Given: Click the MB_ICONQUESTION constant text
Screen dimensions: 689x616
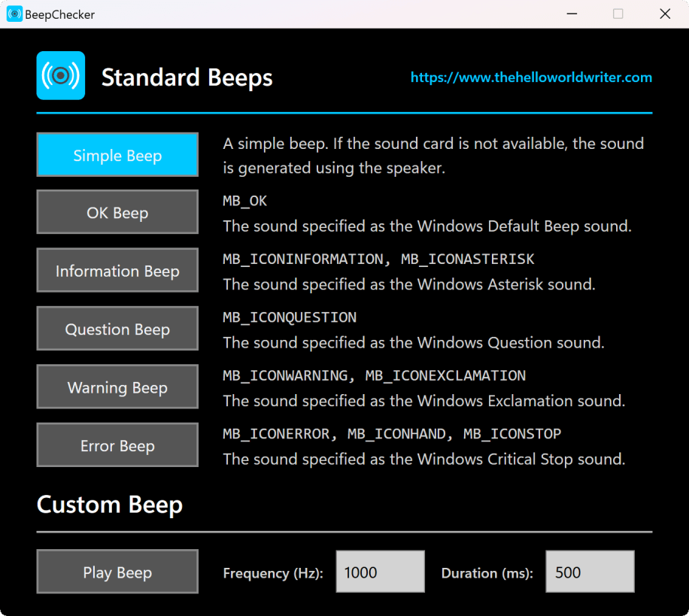Looking at the screenshot, I should pyautogui.click(x=290, y=317).
